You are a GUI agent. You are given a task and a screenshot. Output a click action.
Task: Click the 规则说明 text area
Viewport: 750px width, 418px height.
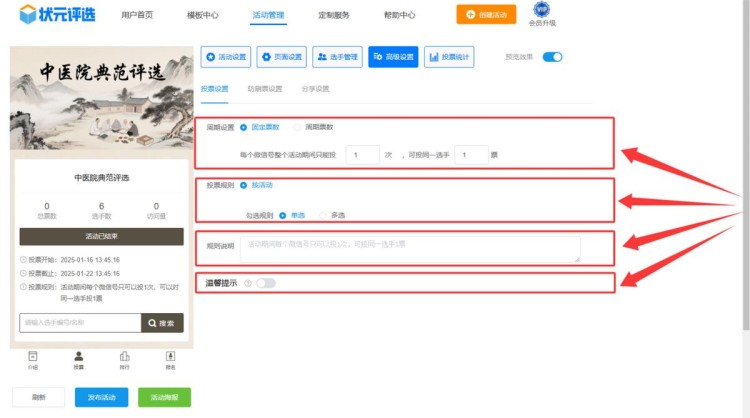click(x=409, y=249)
